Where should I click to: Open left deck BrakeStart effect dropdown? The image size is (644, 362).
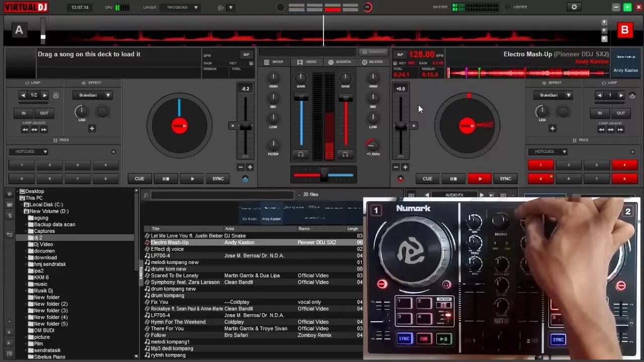(92, 95)
